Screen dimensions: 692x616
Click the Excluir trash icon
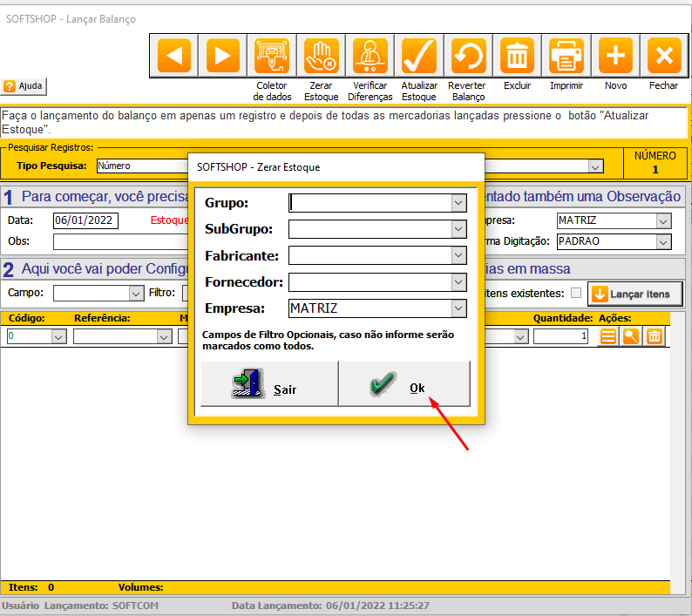[518, 57]
